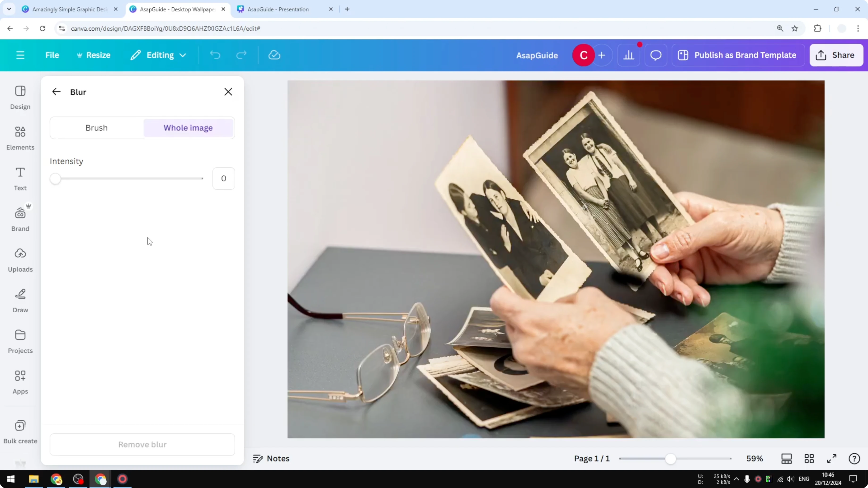Open the Editing mode dropdown
The height and width of the screenshot is (488, 868).
(x=158, y=55)
